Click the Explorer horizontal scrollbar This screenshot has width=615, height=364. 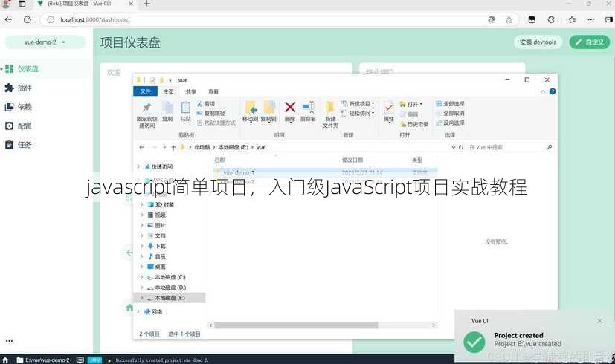click(296, 325)
